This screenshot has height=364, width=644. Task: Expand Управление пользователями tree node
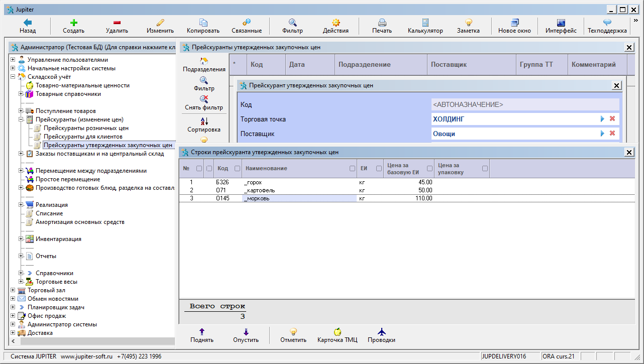13,60
